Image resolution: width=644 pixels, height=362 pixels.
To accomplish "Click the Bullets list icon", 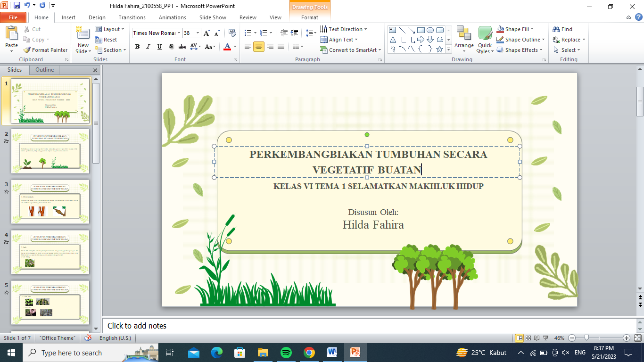I will (x=248, y=33).
